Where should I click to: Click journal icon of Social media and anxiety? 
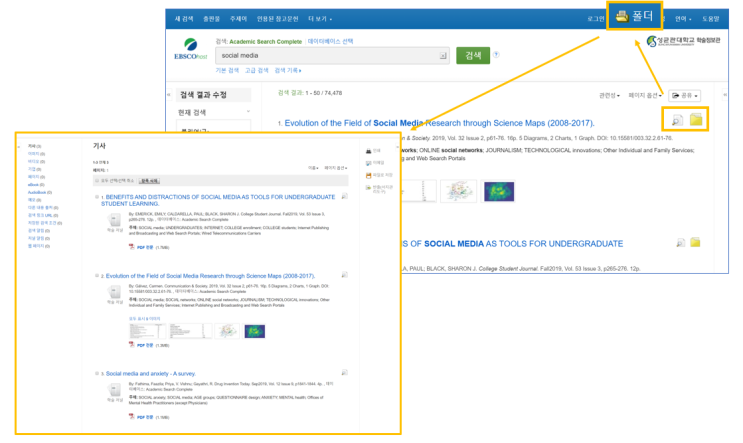(114, 390)
